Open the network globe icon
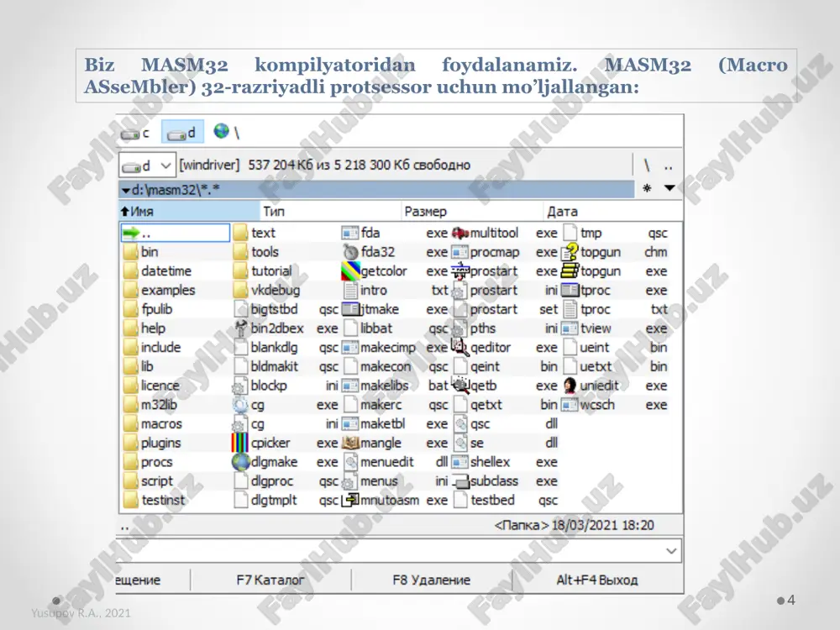840x630 pixels. [x=221, y=131]
